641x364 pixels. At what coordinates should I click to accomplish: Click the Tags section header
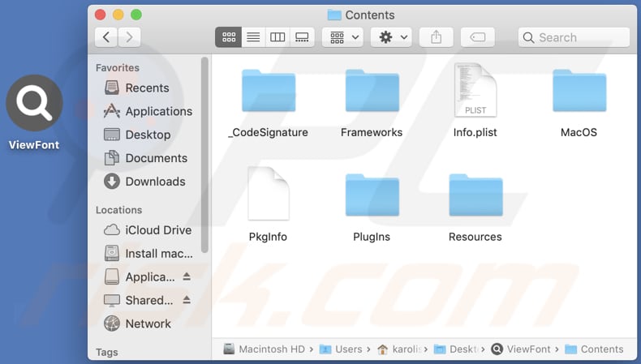(106, 352)
